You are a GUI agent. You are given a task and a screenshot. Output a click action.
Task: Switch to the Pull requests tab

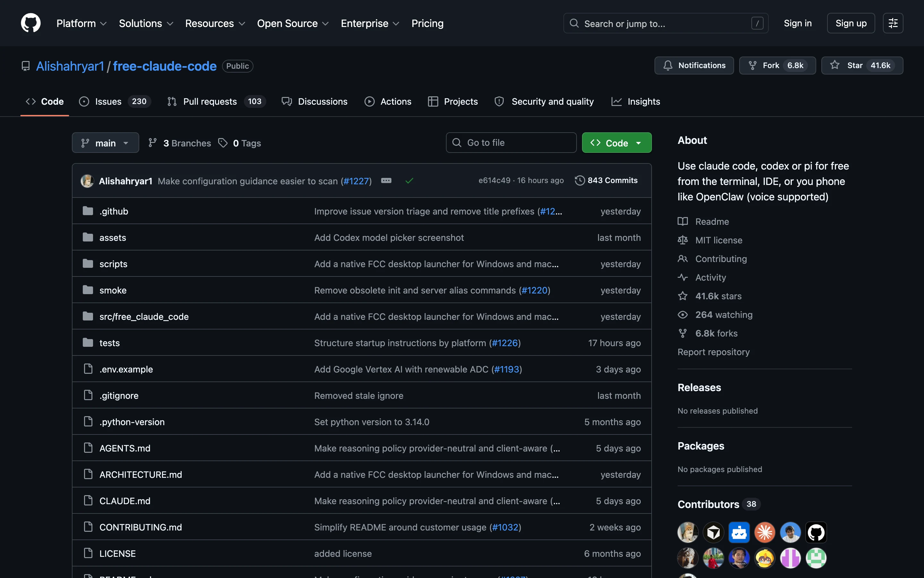216,101
